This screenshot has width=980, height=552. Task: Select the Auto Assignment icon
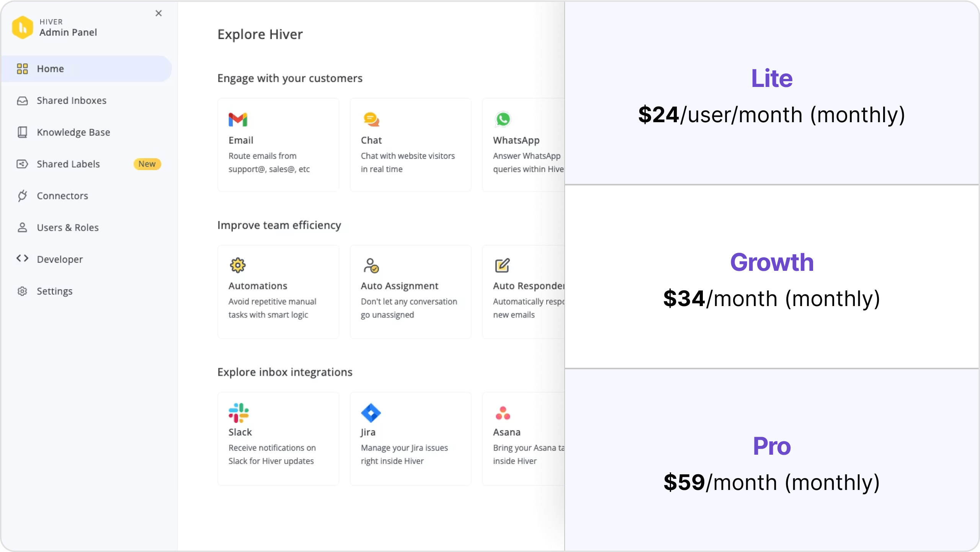[371, 265]
